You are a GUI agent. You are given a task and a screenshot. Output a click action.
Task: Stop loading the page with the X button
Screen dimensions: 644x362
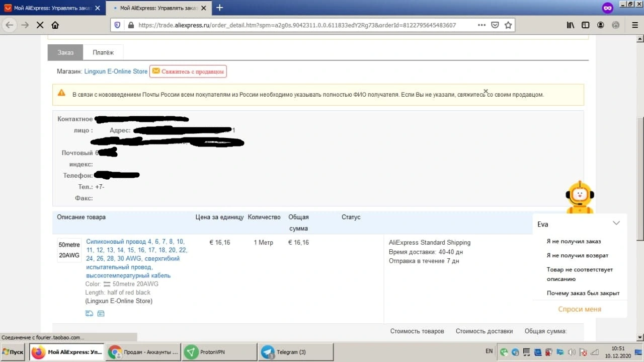[40, 25]
